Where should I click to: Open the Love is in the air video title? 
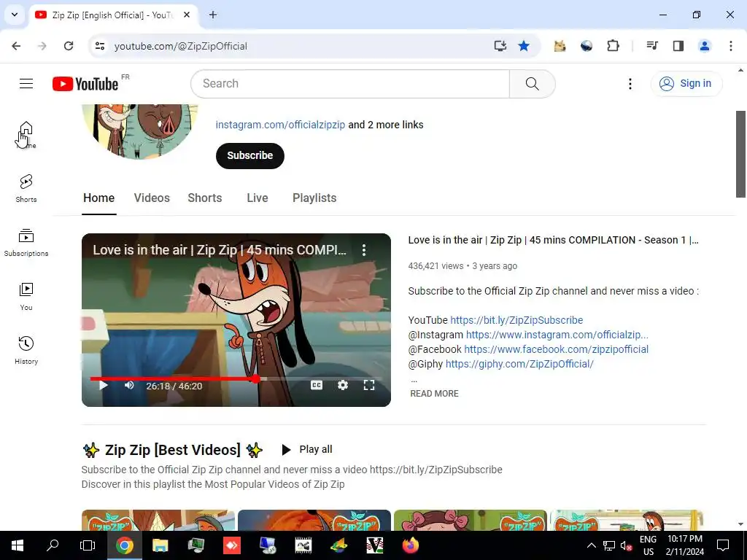pos(553,240)
